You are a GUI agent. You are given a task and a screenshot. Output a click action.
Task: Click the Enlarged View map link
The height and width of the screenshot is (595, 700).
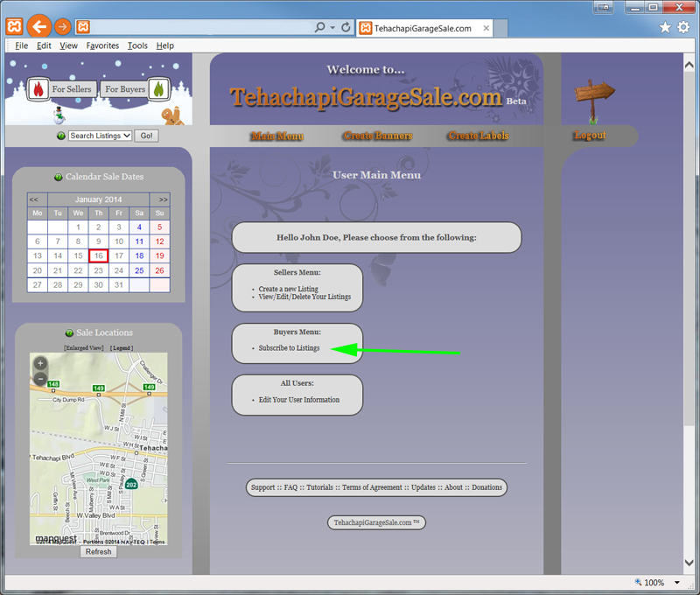click(83, 347)
